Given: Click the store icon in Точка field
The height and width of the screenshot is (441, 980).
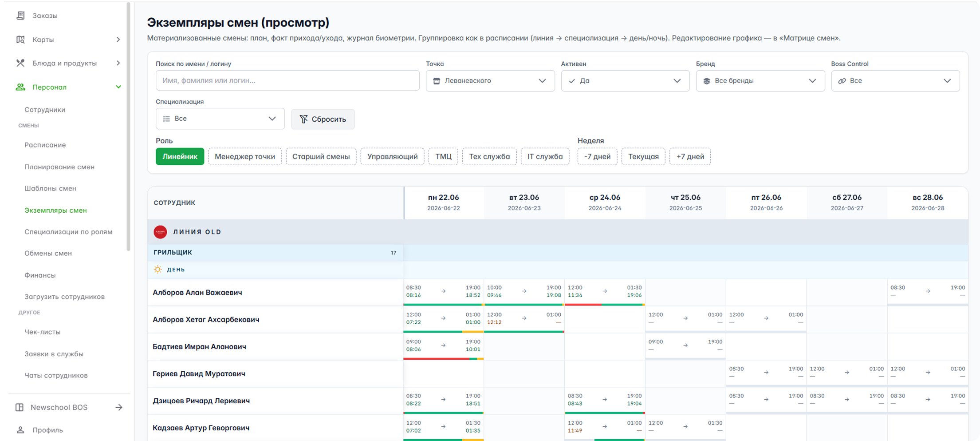Looking at the screenshot, I should point(437,81).
